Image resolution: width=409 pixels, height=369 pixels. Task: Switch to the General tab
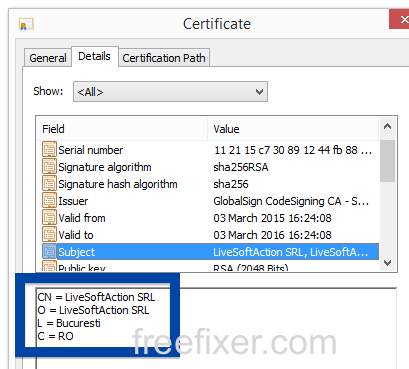[48, 58]
